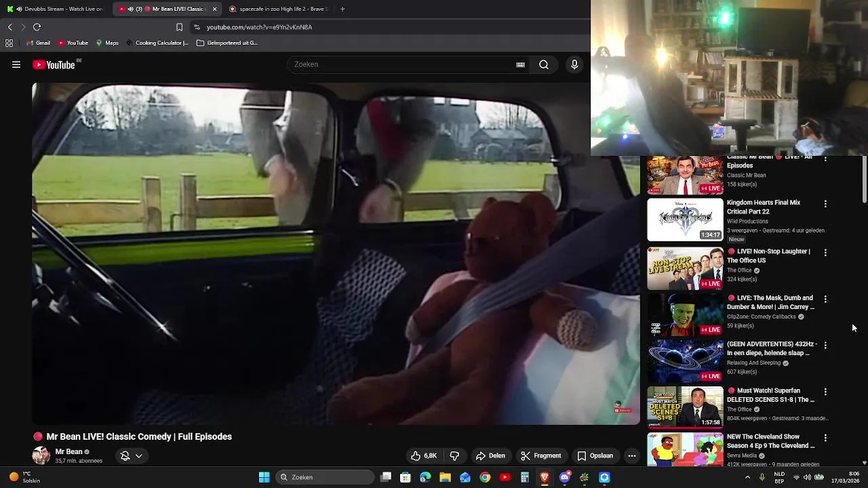
Task: Open options menu for The Office LIVE video
Action: coord(825,252)
